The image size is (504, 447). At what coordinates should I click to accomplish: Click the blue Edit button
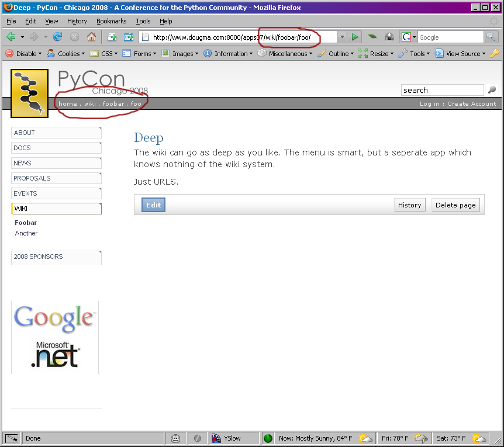click(153, 205)
